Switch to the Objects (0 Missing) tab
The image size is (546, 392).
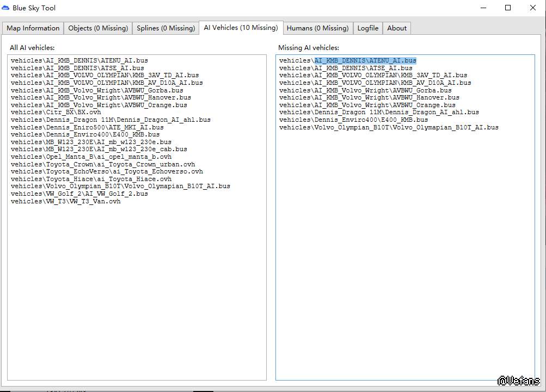[98, 28]
